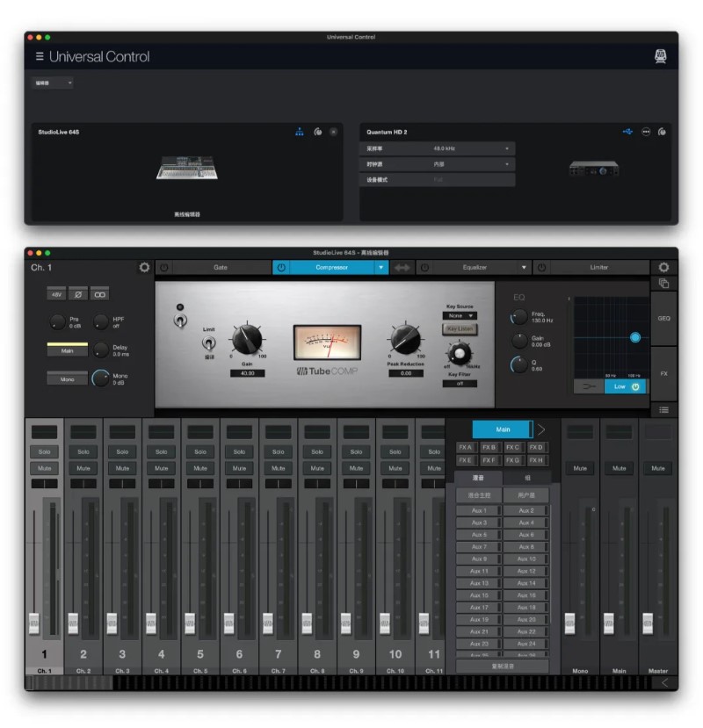Screen dimensions: 703x728
Task: Open the Key Source None dropdown
Action: point(460,316)
